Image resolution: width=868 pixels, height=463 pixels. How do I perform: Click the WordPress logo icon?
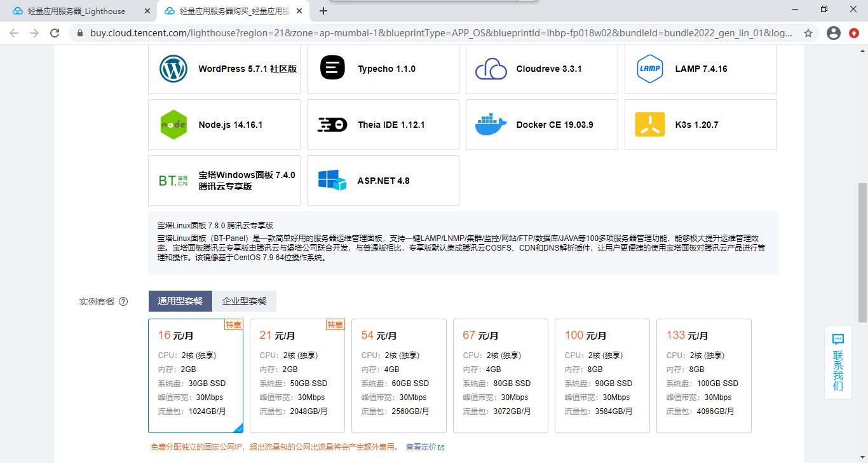pyautogui.click(x=173, y=69)
